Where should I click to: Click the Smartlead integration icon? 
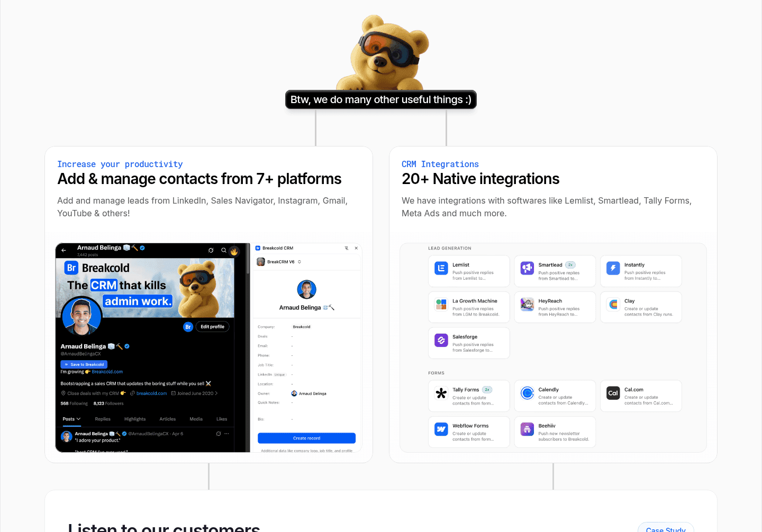pos(527,268)
